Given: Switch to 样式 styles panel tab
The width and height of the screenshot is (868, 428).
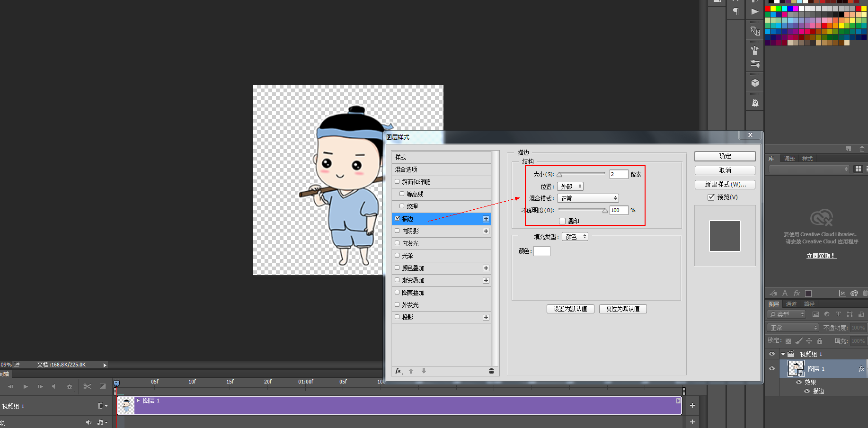Looking at the screenshot, I should point(807,159).
